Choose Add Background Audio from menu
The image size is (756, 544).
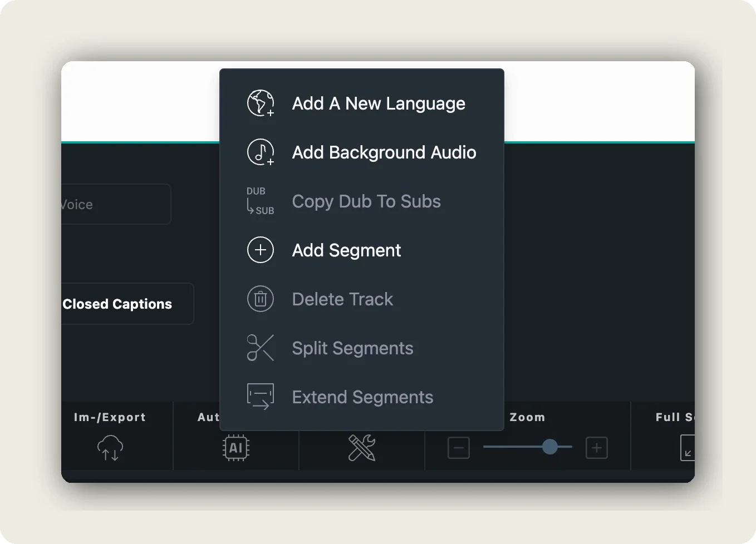pos(362,152)
